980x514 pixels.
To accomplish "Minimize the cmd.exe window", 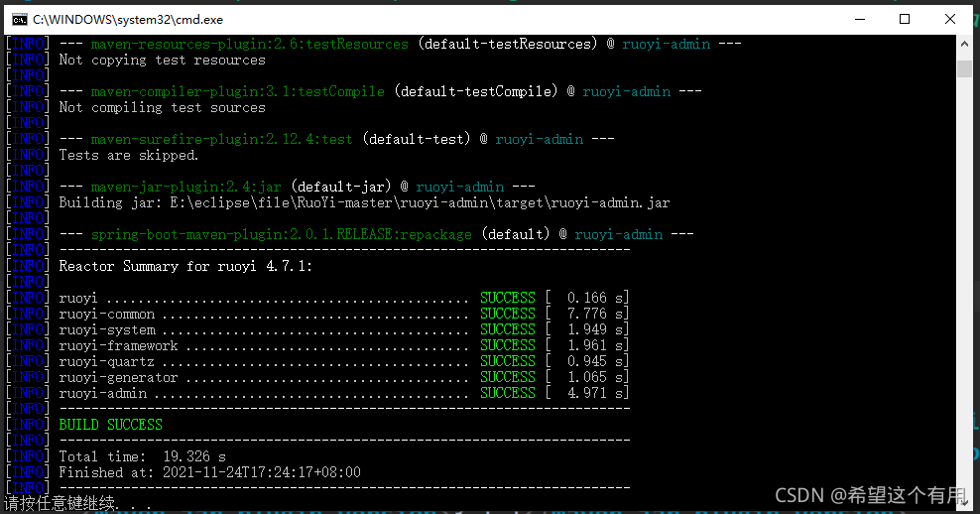I will pyautogui.click(x=860, y=20).
